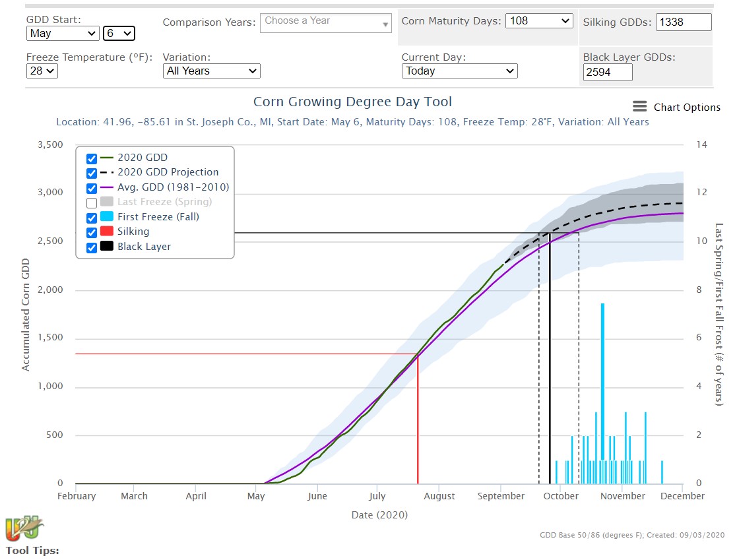Screen dimensions: 737x560
Task: Toggle the 2020 GDD series visibility
Action: (x=91, y=158)
